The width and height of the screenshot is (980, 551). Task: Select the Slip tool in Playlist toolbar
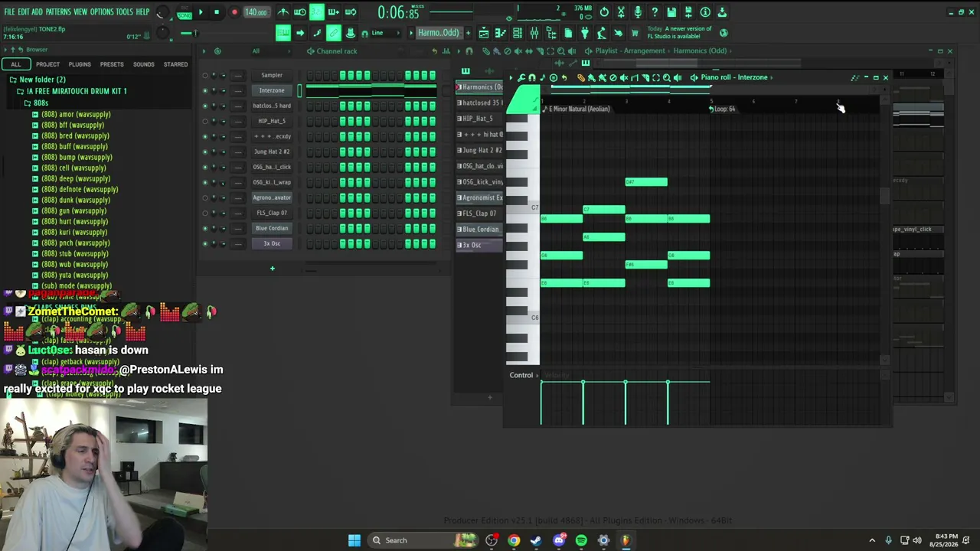coord(528,51)
